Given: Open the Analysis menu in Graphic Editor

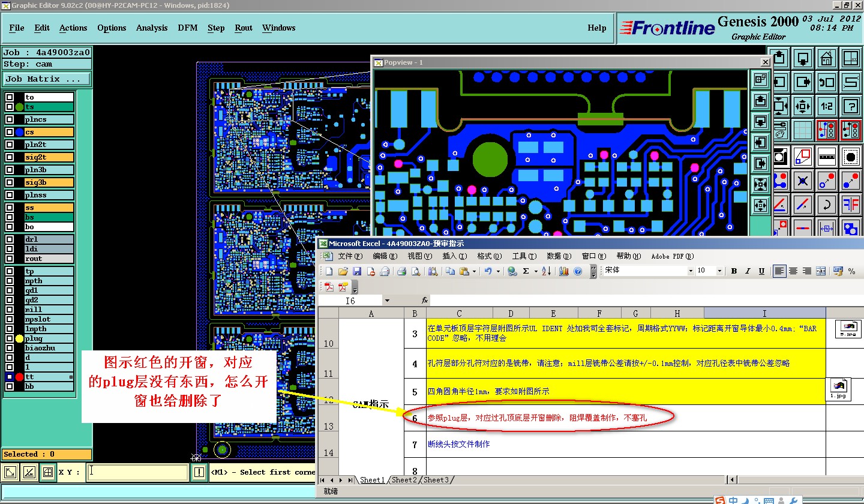Looking at the screenshot, I should click(x=152, y=28).
